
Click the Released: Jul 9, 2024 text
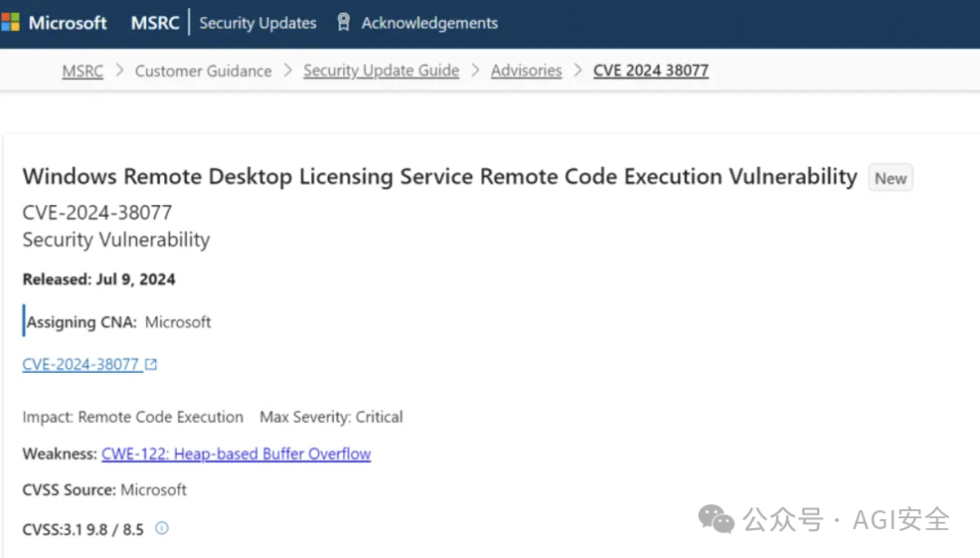tap(99, 279)
